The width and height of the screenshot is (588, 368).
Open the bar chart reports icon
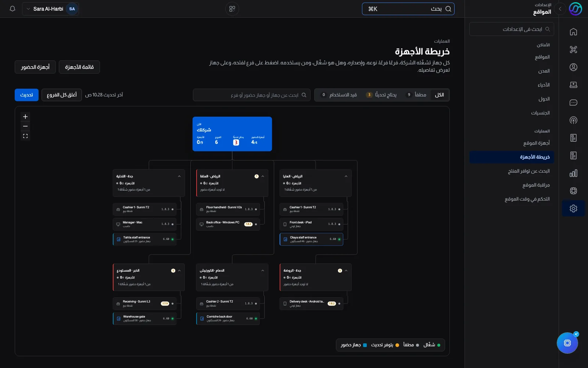[573, 173]
